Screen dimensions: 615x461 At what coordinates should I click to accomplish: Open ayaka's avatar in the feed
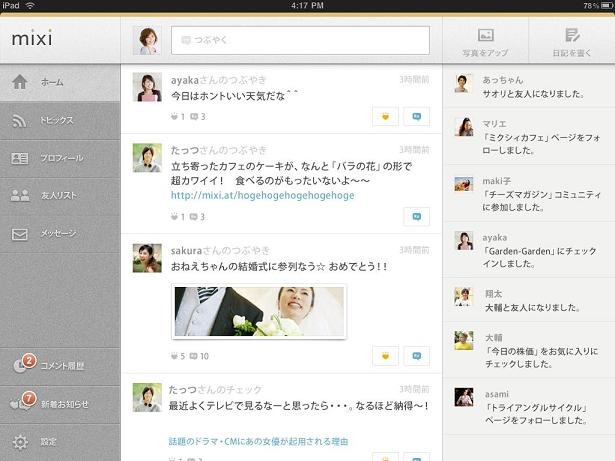(x=147, y=87)
